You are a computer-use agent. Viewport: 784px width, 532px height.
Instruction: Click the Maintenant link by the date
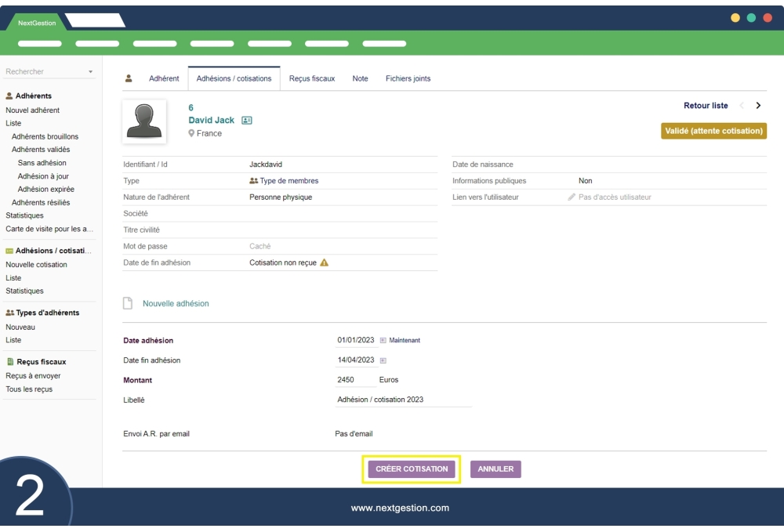[x=405, y=341]
